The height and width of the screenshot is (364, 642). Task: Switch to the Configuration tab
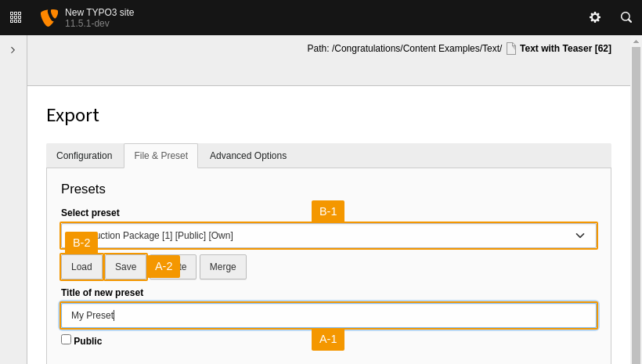pos(84,156)
